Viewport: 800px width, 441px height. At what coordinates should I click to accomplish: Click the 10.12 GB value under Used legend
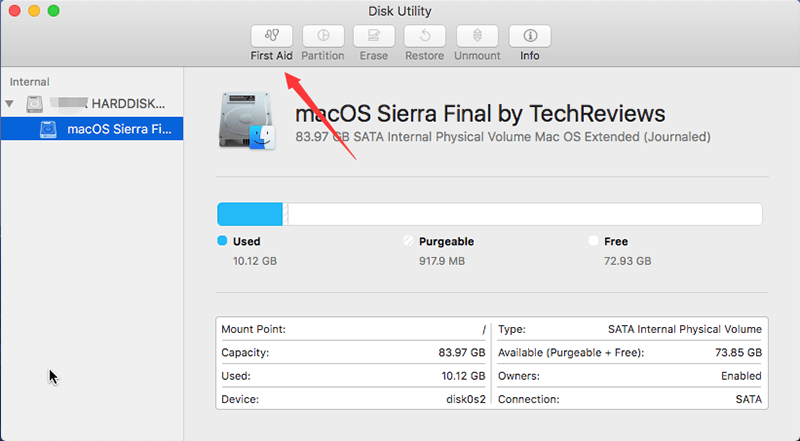point(255,261)
